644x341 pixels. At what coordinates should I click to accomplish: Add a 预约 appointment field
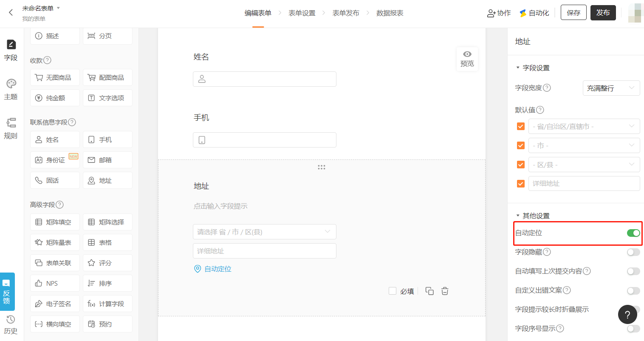107,324
